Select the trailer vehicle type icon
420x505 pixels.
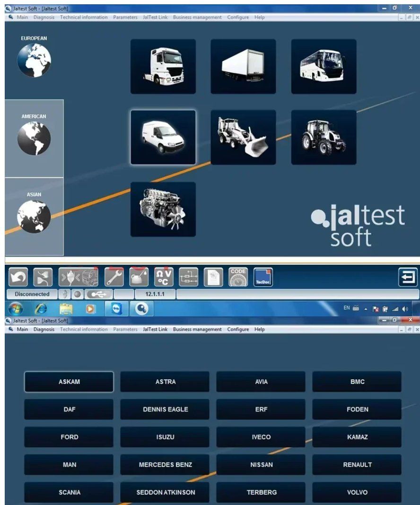243,66
